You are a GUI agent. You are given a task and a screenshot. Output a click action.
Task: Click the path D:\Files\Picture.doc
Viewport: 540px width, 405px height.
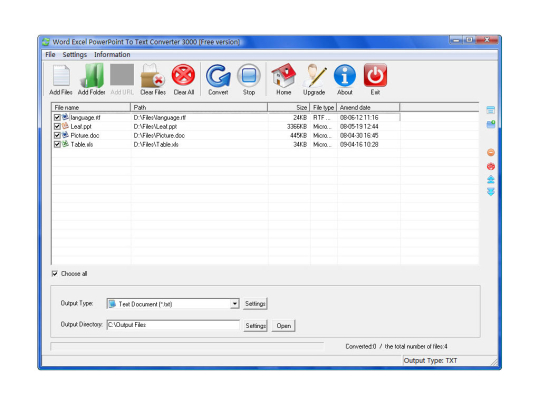coord(159,136)
